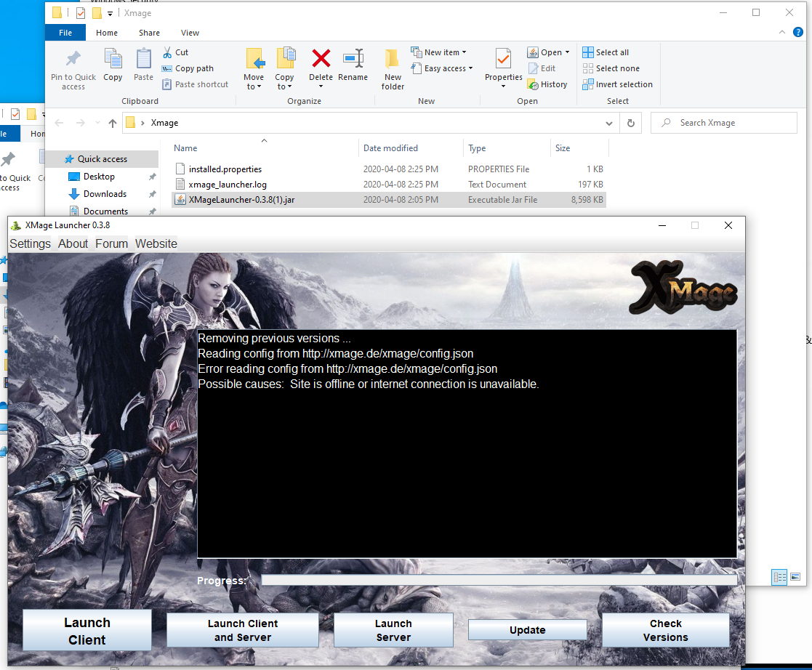Image resolution: width=812 pixels, height=670 pixels.
Task: Switch to the Share ribbon tab
Action: coord(149,33)
